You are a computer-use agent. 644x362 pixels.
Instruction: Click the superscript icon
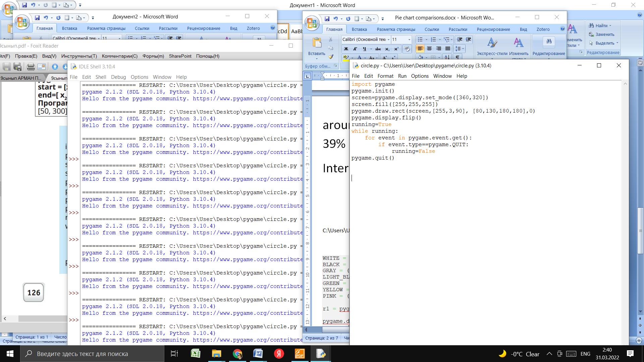pos(396,49)
